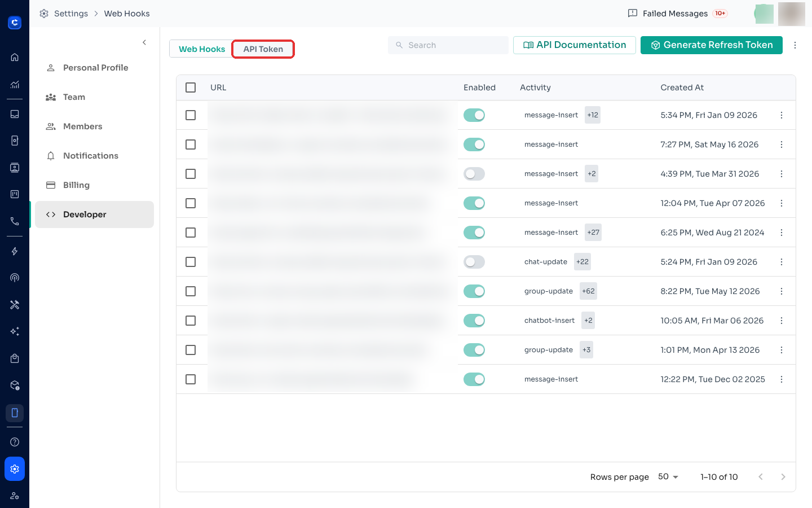The height and width of the screenshot is (508, 812).
Task: Open the broadcast antenna icon in left rail
Action: pos(15,278)
